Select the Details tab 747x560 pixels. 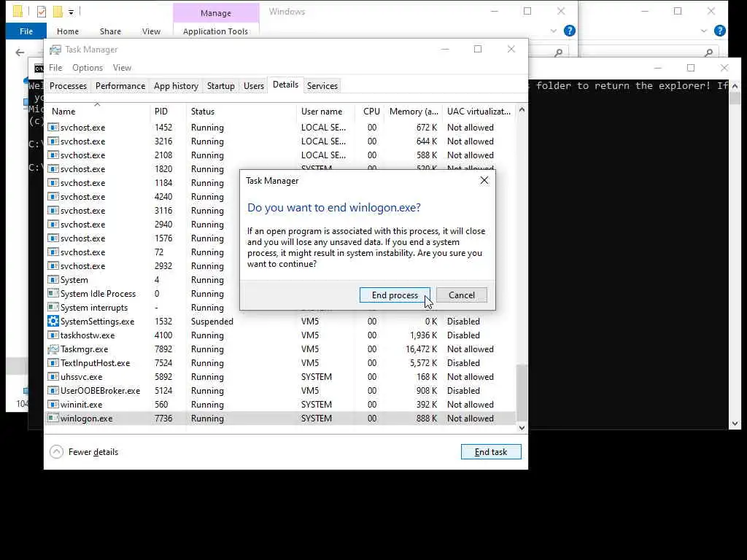pyautogui.click(x=285, y=85)
